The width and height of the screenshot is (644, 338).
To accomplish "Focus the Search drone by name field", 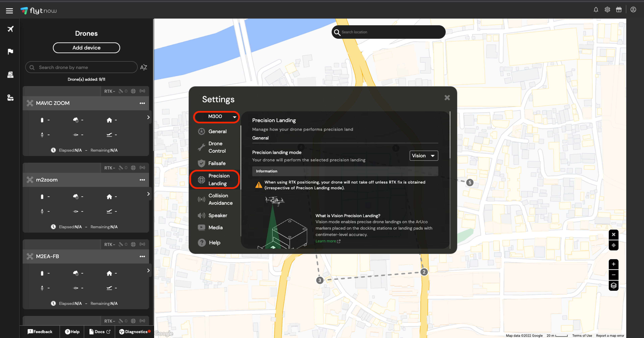I will pyautogui.click(x=82, y=68).
